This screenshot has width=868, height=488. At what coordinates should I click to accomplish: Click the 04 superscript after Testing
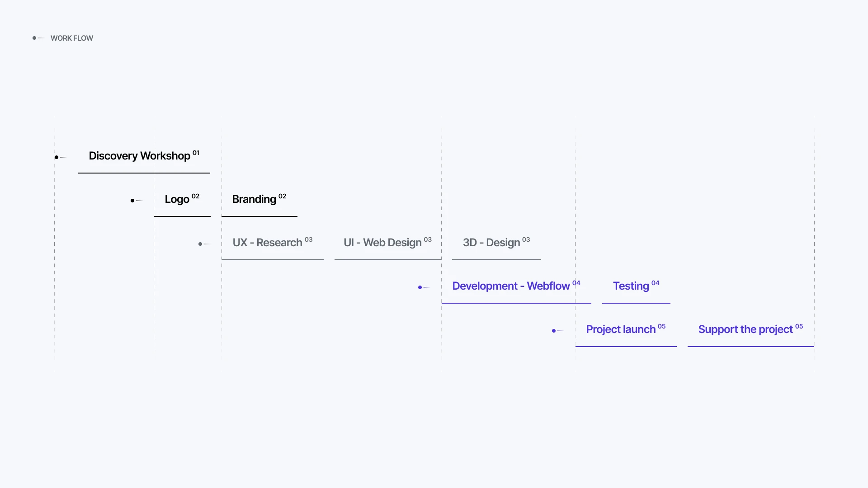(656, 283)
